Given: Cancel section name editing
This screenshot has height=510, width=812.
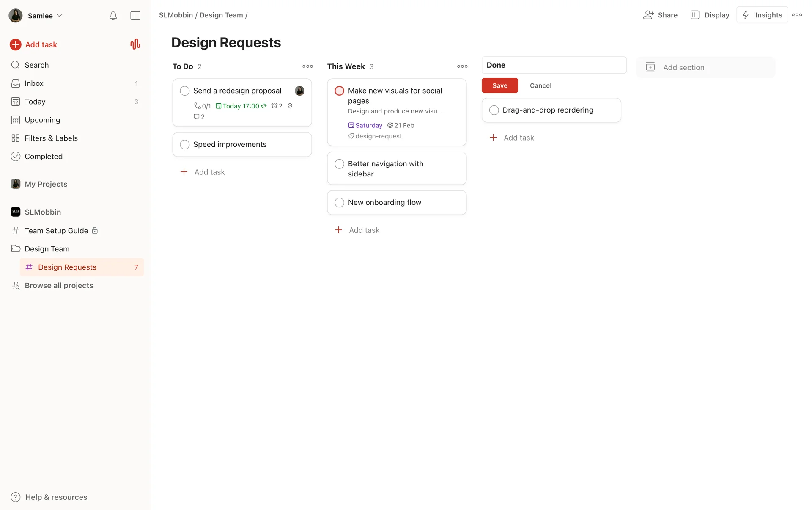Looking at the screenshot, I should click(x=540, y=85).
